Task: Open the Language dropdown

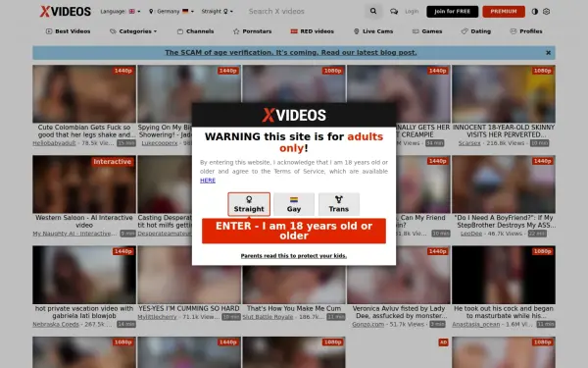Action: 120,11
